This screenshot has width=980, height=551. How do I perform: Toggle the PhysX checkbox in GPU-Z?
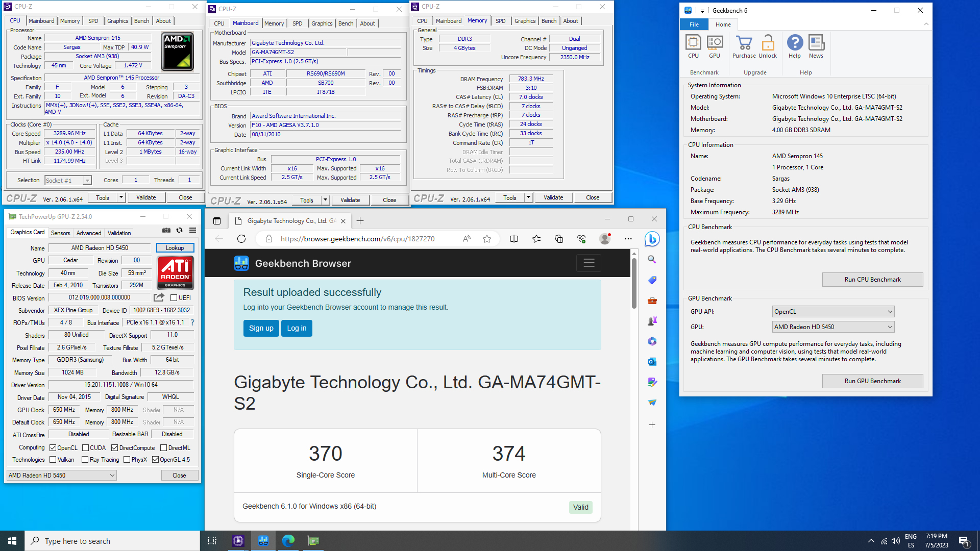pos(127,460)
